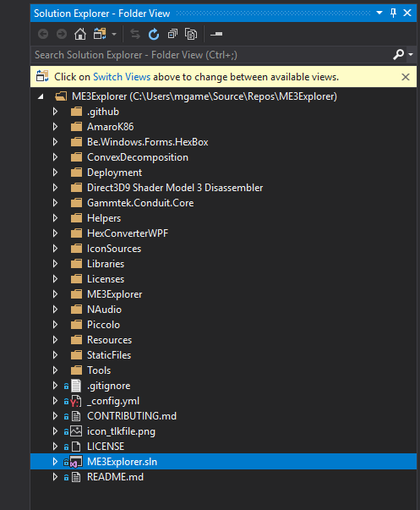Select the Resources folder

coord(109,340)
